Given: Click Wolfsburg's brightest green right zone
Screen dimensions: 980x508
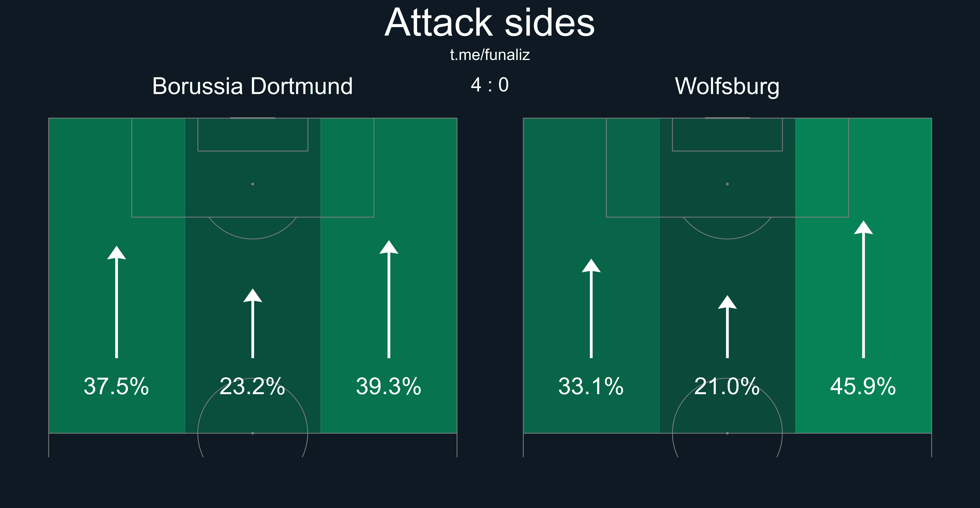Looking at the screenshot, I should coord(864,276).
